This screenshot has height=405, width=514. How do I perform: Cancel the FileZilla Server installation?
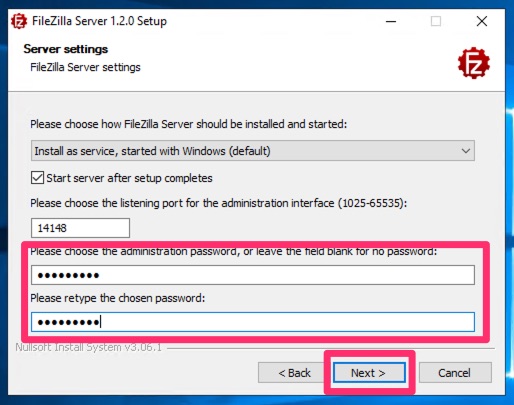455,373
